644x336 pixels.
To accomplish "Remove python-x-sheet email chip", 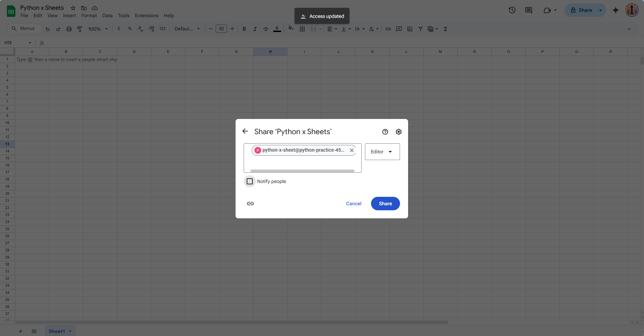I will click(x=352, y=150).
